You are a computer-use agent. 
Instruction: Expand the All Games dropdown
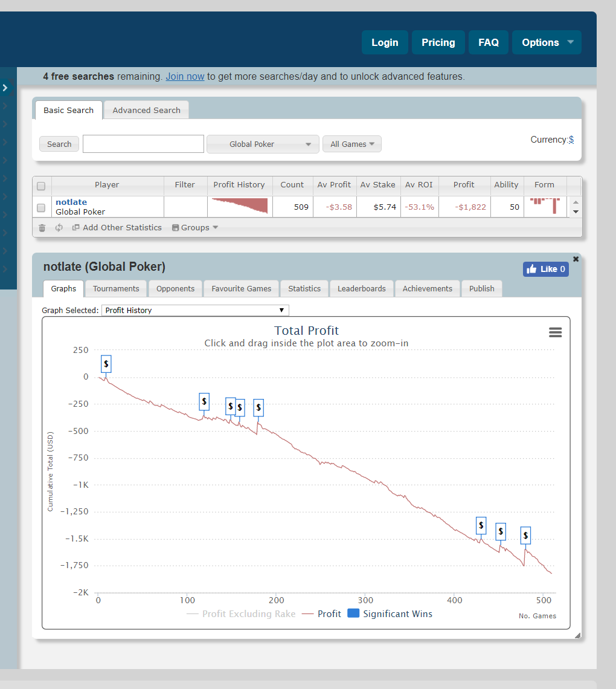click(x=351, y=144)
